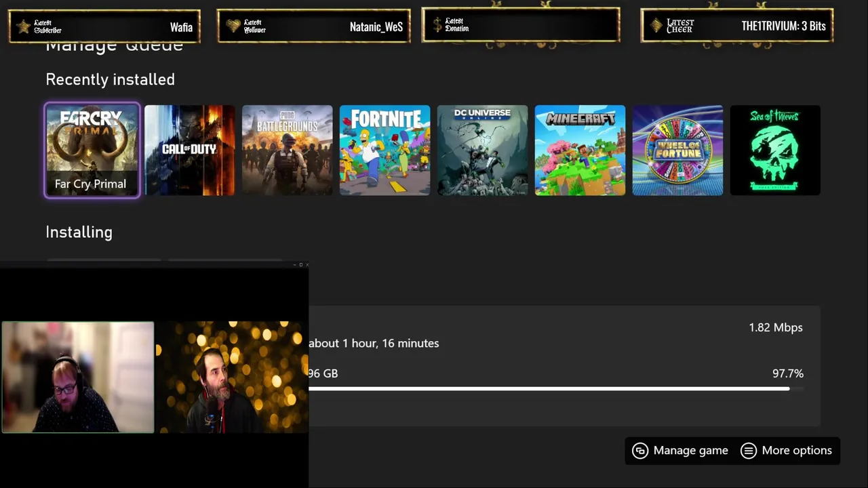Open the Fortnite game tile
This screenshot has width=868, height=488.
tap(384, 150)
